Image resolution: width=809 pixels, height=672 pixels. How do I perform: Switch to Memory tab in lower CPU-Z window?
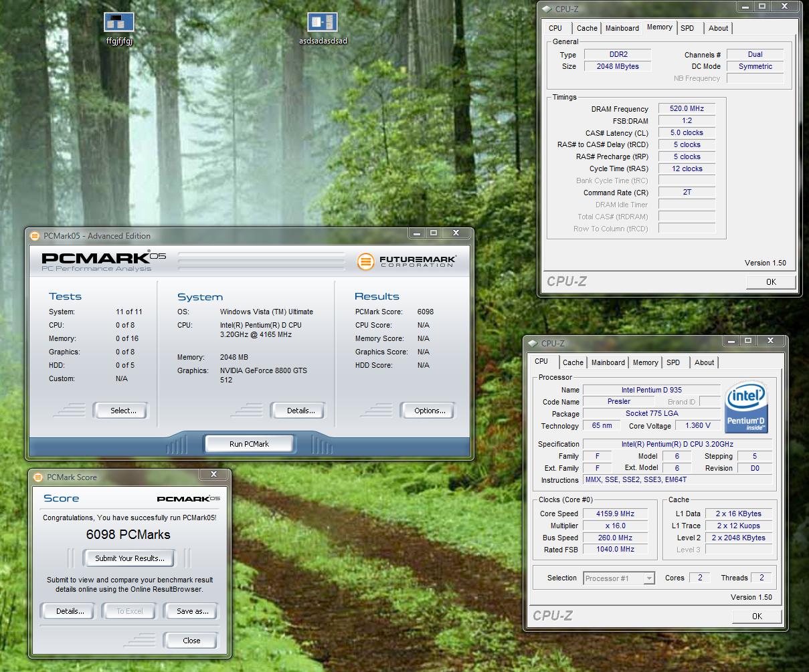645,362
